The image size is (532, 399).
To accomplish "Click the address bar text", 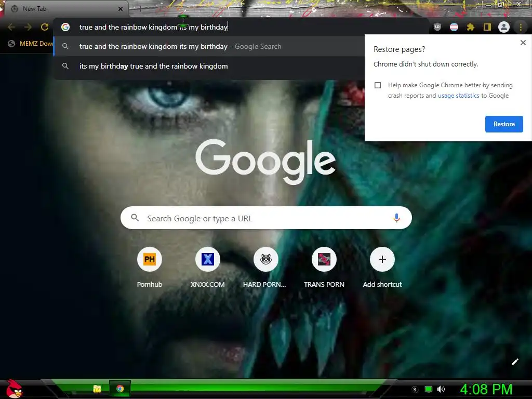I will coord(153,27).
